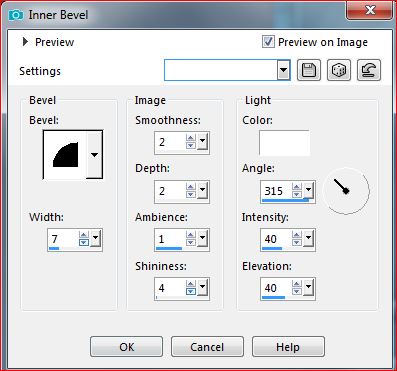Click the Smoothness value field showing 2
The height and width of the screenshot is (371, 397).
click(171, 142)
